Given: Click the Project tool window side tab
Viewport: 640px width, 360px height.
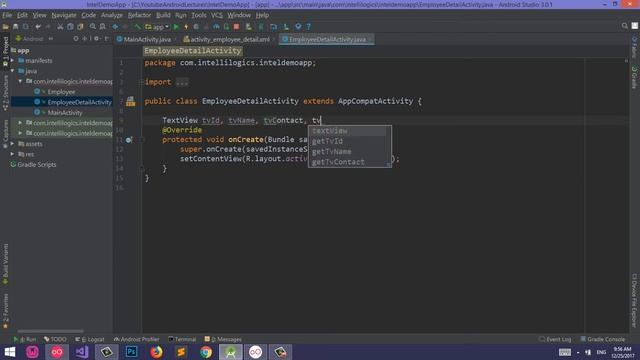Looking at the screenshot, I should (5, 51).
